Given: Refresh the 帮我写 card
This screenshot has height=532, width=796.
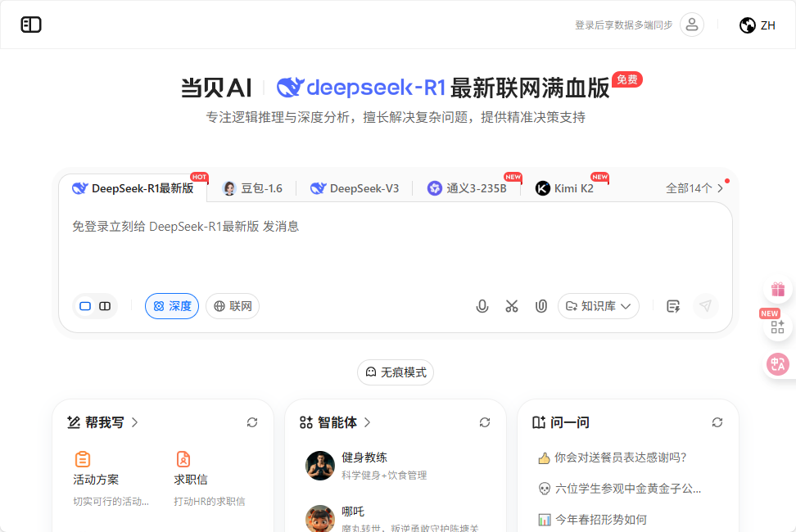Looking at the screenshot, I should coord(252,422).
